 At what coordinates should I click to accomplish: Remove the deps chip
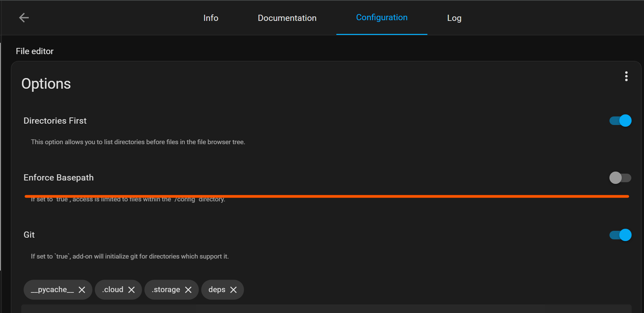click(233, 290)
